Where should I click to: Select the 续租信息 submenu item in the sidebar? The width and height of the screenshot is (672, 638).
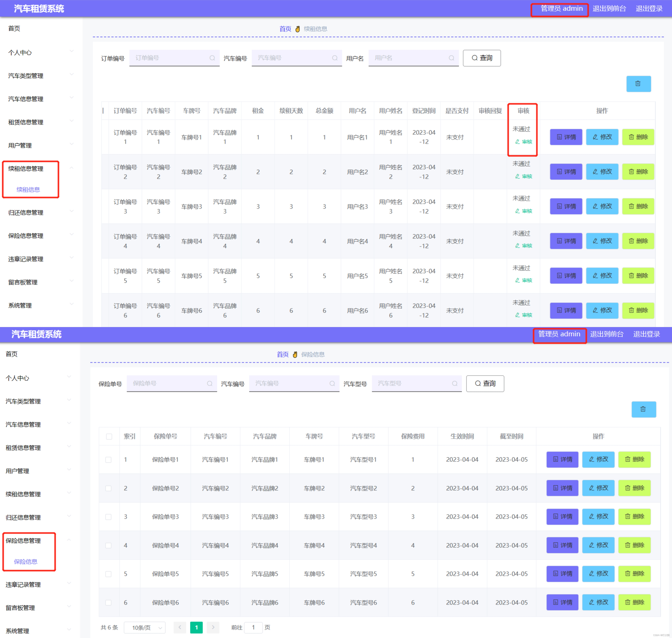tap(28, 189)
